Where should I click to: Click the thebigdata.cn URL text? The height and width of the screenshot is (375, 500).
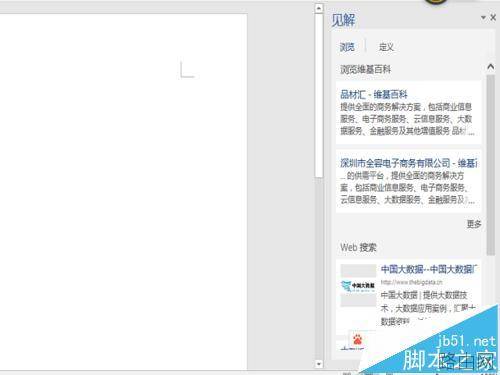[x=412, y=282]
